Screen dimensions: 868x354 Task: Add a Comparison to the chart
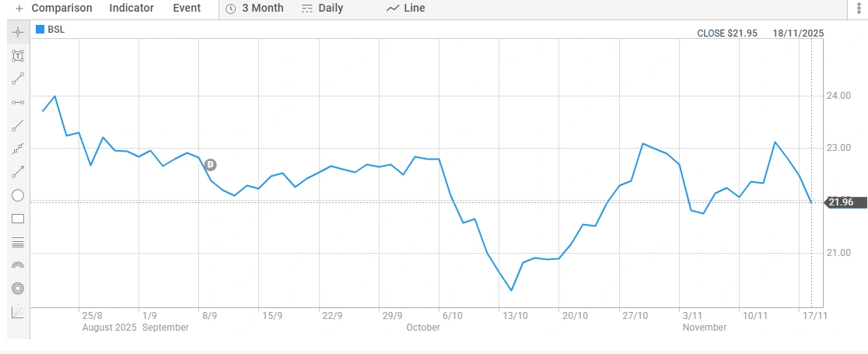53,9
